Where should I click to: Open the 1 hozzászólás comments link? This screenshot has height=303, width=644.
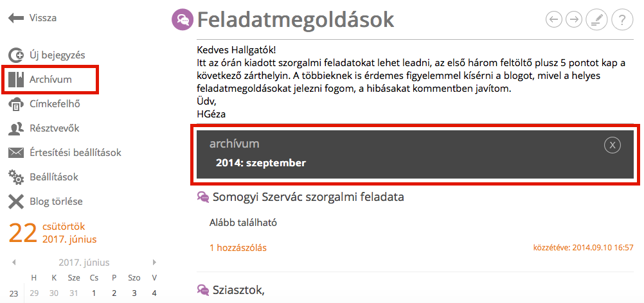point(238,248)
